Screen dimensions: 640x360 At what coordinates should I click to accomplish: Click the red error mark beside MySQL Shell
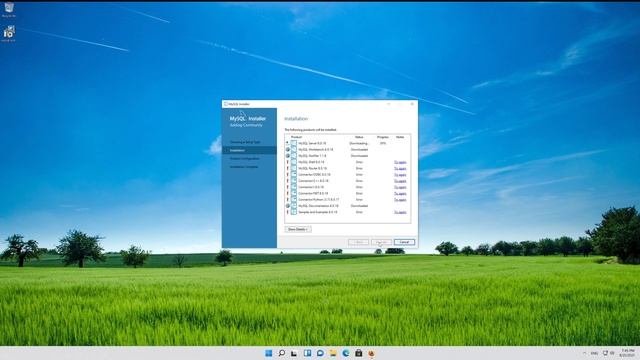(x=287, y=162)
